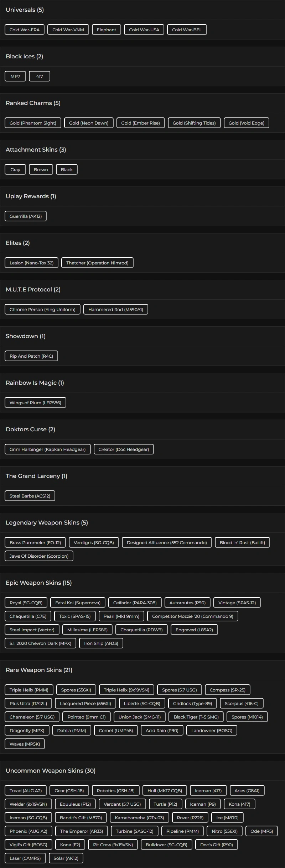
Task: Click the MP7 Black Ice tag
Action: [x=15, y=76]
